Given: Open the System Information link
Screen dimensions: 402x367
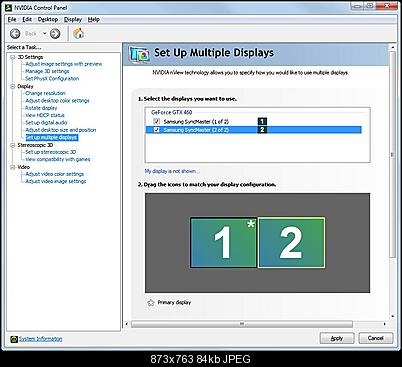Looking at the screenshot, I should (x=40, y=339).
